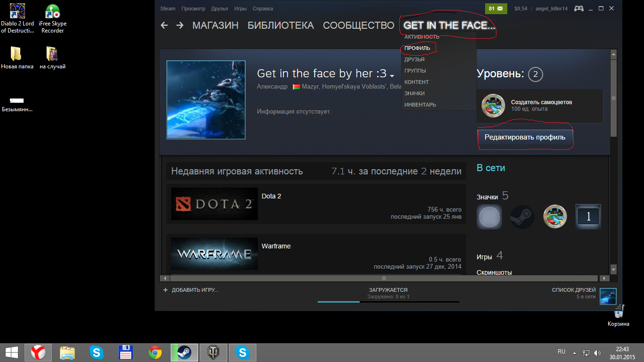Open the angel_killer14 account menu
644x362 pixels.
tap(552, 8)
